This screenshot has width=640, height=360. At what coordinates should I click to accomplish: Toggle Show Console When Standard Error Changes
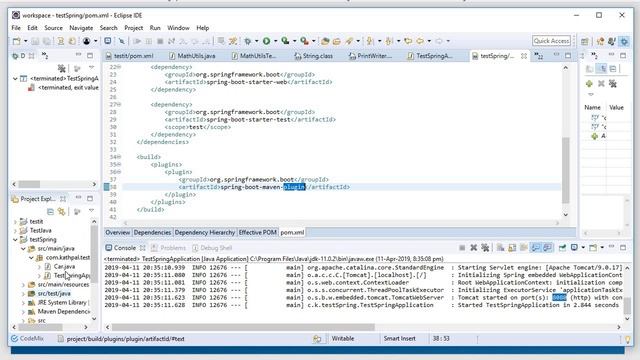coord(547,248)
